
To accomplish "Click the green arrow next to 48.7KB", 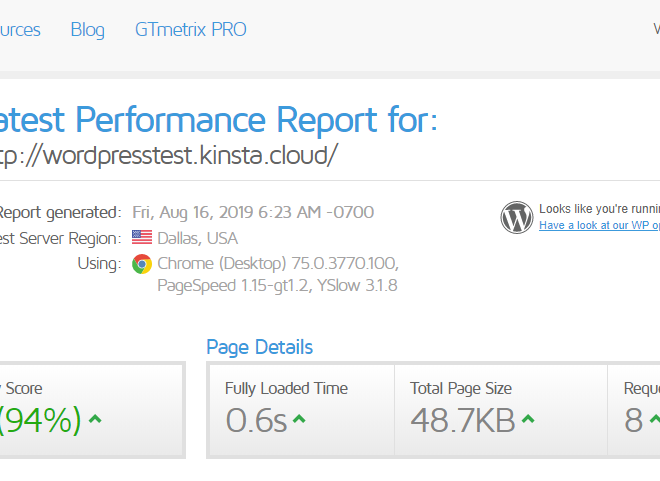I will (x=528, y=419).
